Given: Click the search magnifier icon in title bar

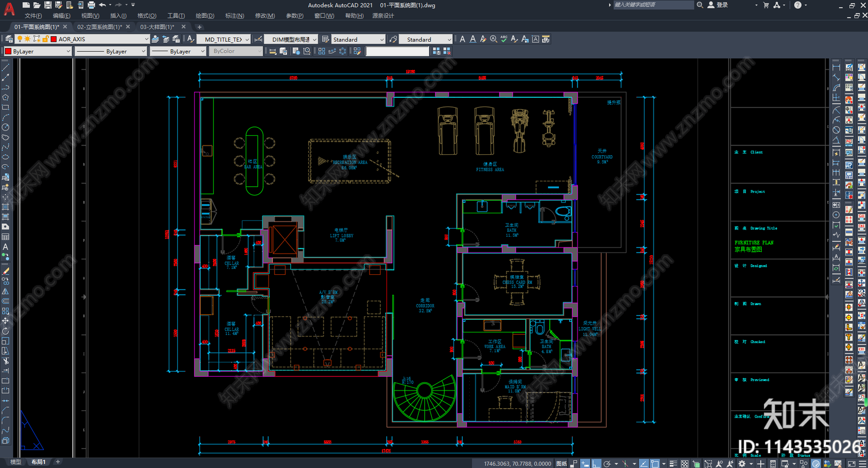Looking at the screenshot, I should (700, 5).
